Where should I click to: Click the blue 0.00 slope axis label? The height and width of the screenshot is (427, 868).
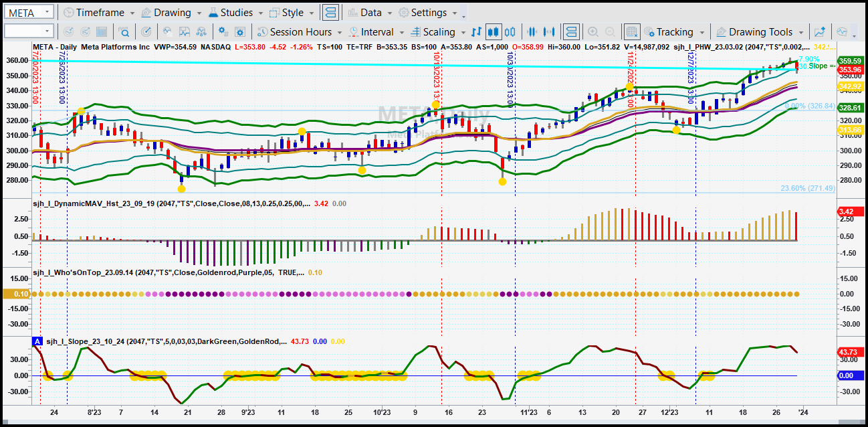click(x=849, y=376)
